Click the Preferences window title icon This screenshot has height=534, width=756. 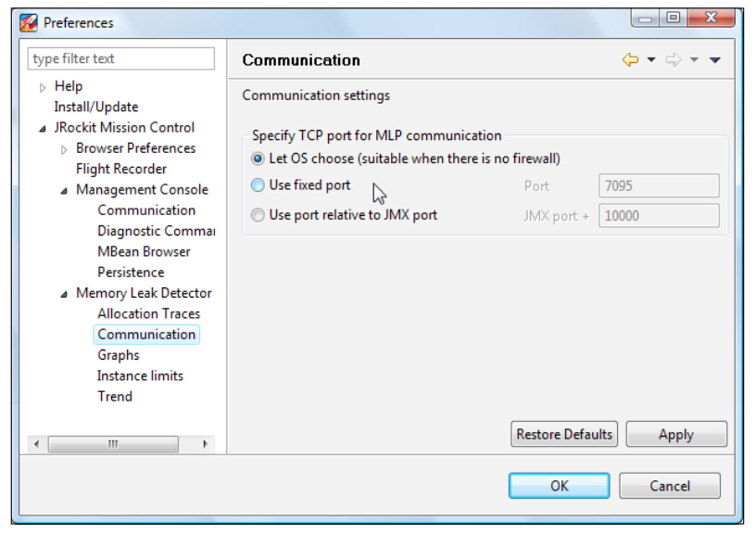click(29, 22)
